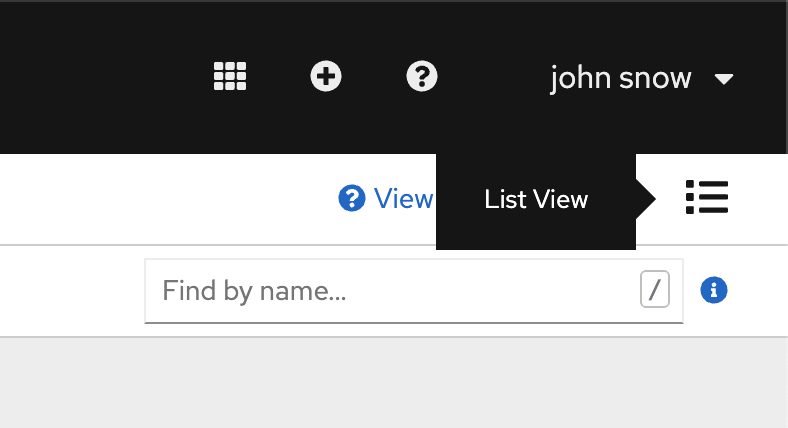Select the john snow username text

(x=621, y=78)
